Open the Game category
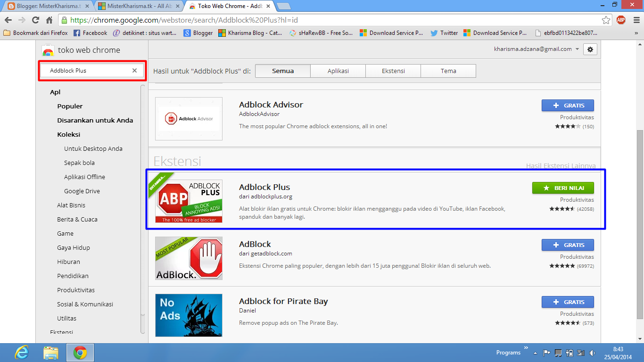 pyautogui.click(x=66, y=233)
